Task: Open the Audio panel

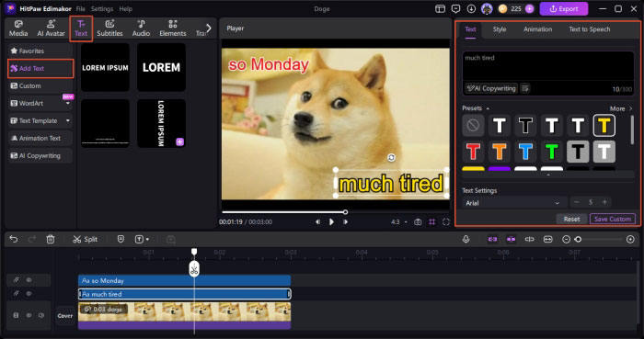Action: [x=141, y=28]
